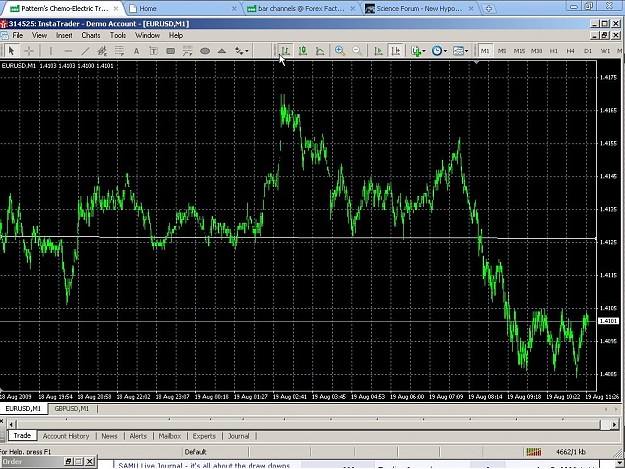Open the Tools menu
625x469 pixels.
click(x=118, y=35)
